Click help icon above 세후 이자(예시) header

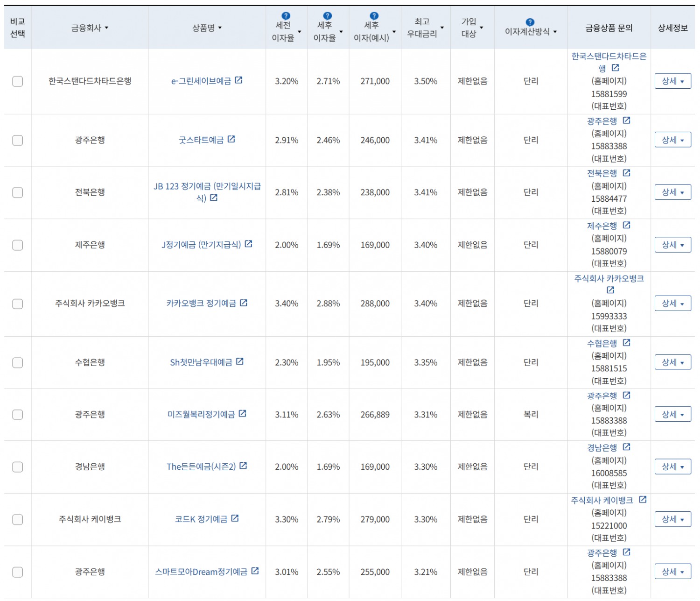click(374, 16)
